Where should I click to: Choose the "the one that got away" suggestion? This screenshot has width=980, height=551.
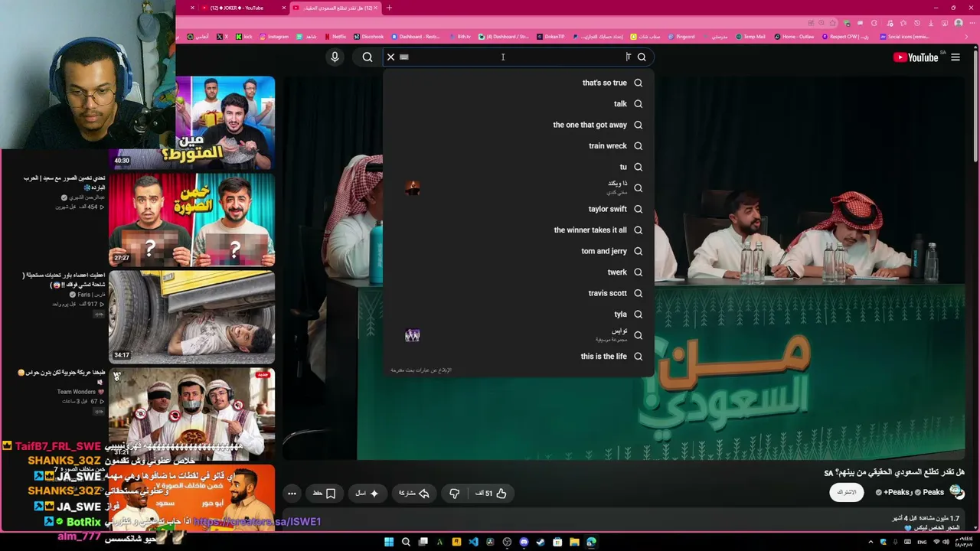point(590,125)
